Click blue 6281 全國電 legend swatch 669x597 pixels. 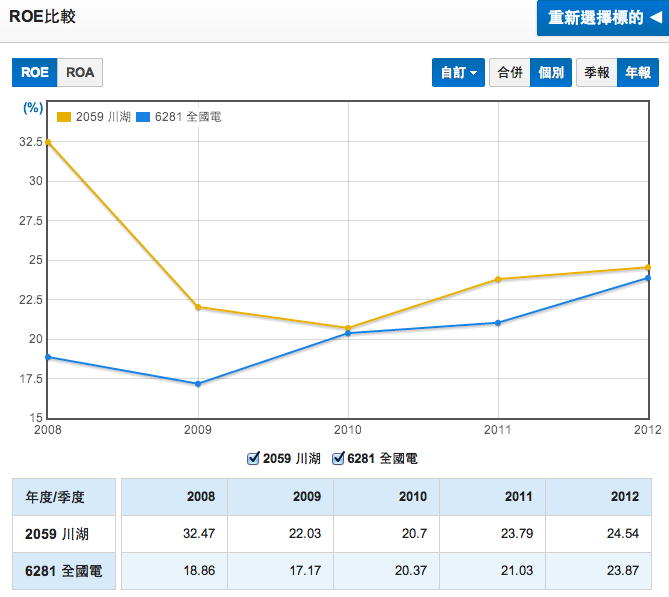coord(142,117)
